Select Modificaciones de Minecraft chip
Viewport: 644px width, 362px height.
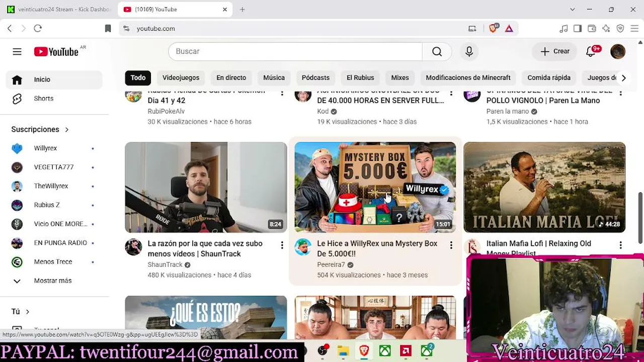(468, 78)
